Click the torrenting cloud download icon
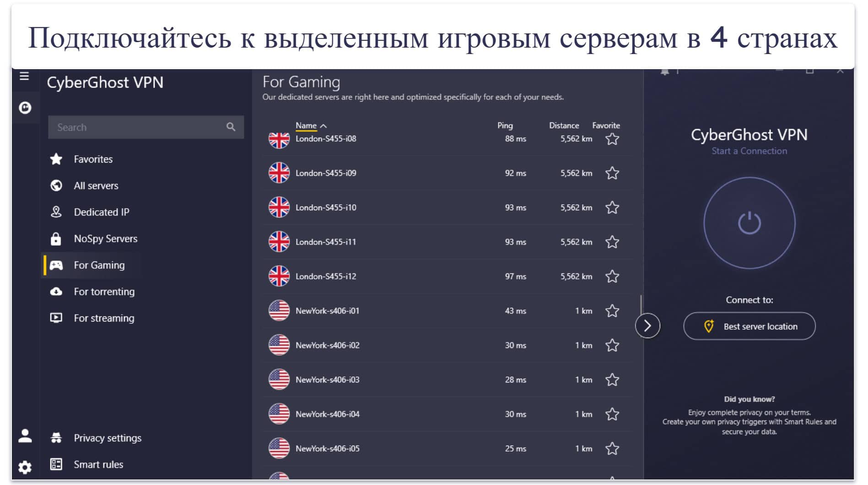The height and width of the screenshot is (485, 868). tap(56, 291)
